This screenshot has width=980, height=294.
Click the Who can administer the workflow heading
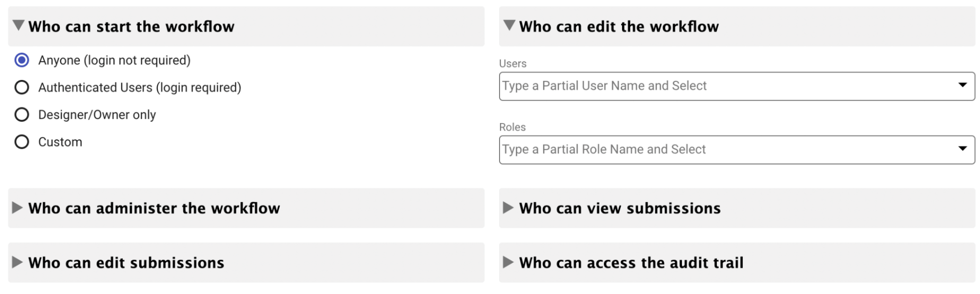tap(154, 208)
